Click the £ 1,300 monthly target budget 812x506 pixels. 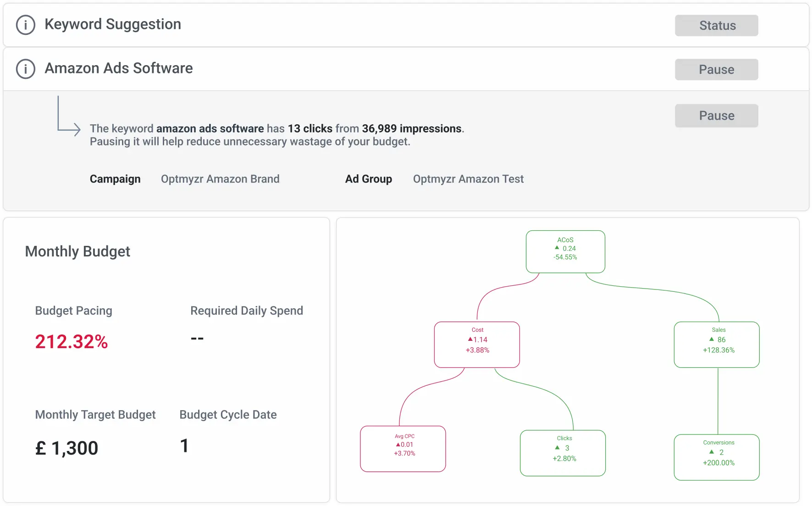coord(67,448)
